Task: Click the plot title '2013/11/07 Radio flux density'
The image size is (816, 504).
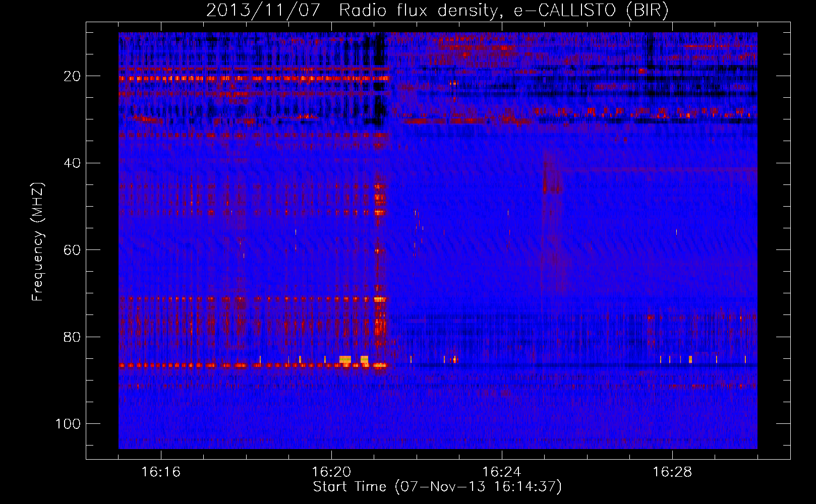Action: [356, 11]
